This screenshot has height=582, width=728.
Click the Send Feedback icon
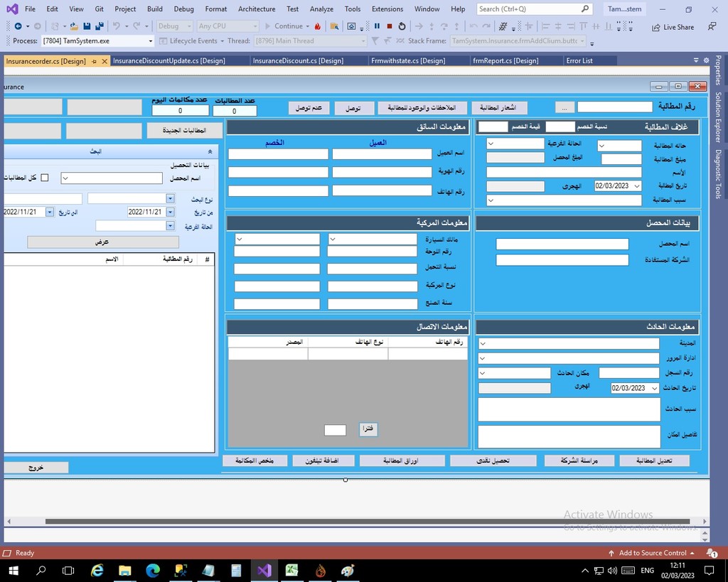(712, 27)
